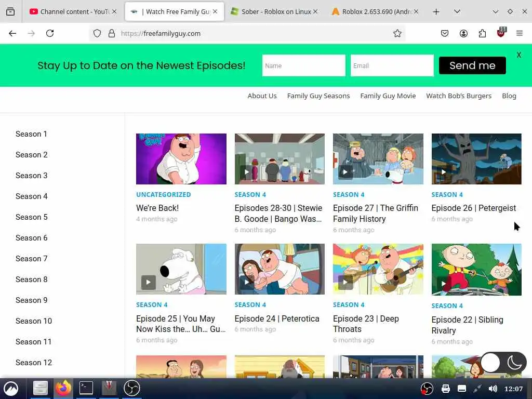Open the application launcher menu in taskbar
The height and width of the screenshot is (399, 532).
pyautogui.click(x=11, y=389)
